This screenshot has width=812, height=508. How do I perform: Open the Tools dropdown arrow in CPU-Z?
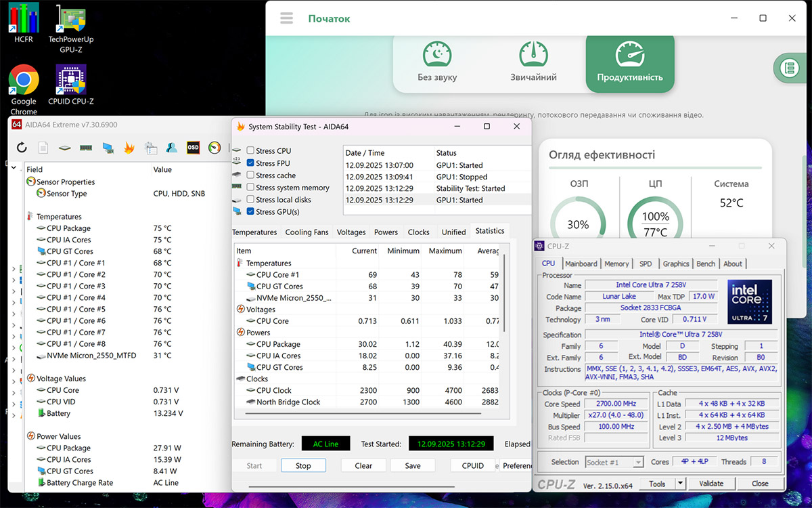[x=680, y=484]
